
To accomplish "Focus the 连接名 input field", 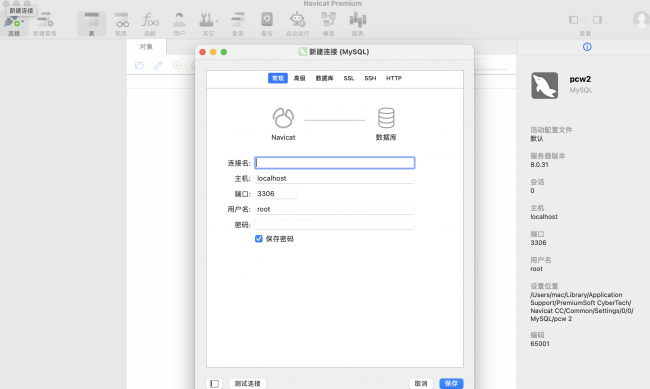I will [x=335, y=163].
